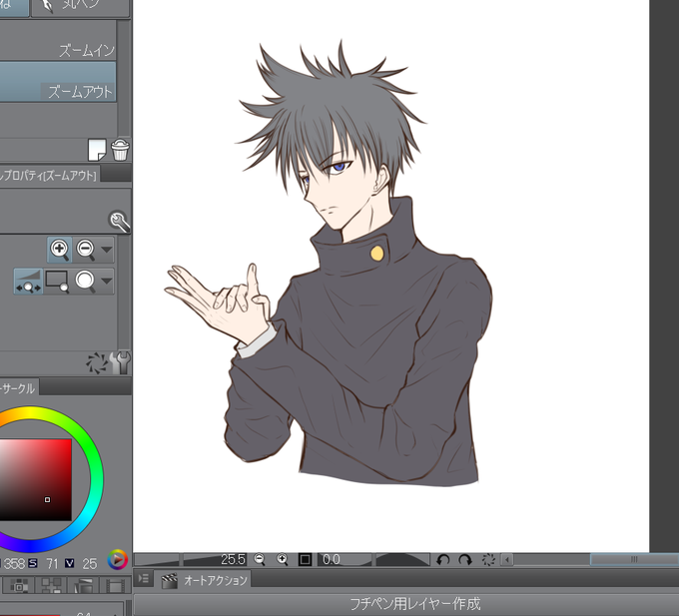
Task: Rotate canvas left with the counterclockwise arrow
Action: click(442, 560)
